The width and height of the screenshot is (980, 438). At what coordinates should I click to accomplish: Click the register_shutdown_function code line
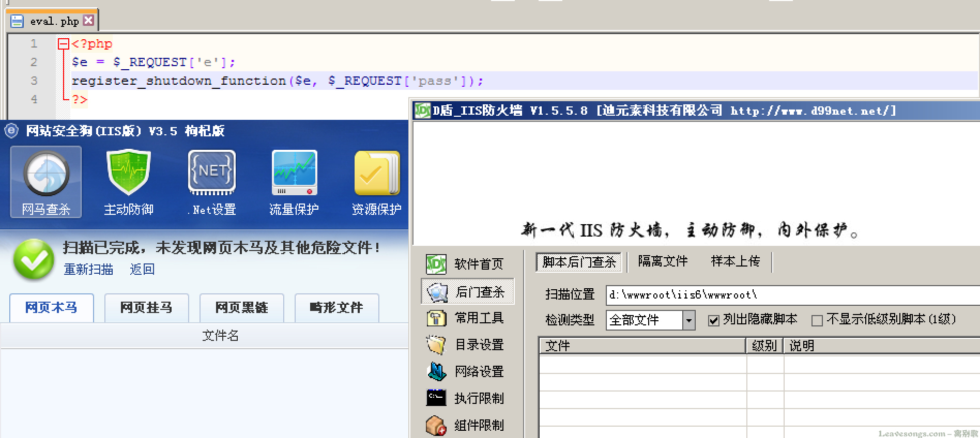[278, 81]
